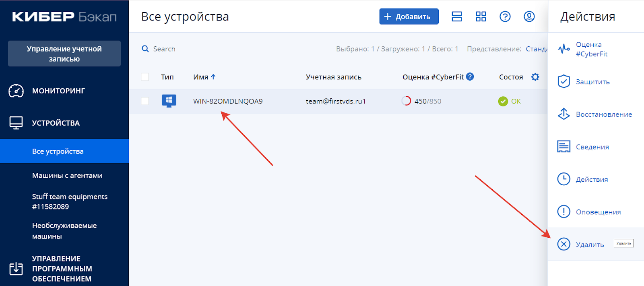
Task: Click the Тип column header
Action: (x=167, y=77)
